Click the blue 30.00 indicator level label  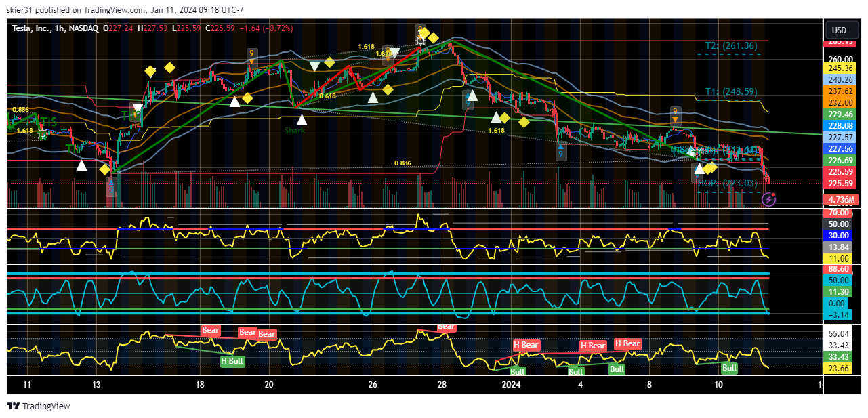click(x=839, y=236)
